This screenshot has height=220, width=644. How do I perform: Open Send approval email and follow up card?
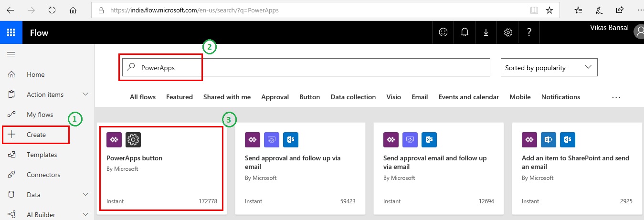(439, 168)
